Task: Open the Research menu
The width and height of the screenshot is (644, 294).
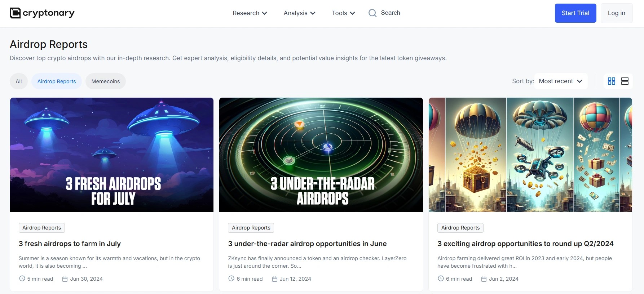Action: pyautogui.click(x=250, y=13)
